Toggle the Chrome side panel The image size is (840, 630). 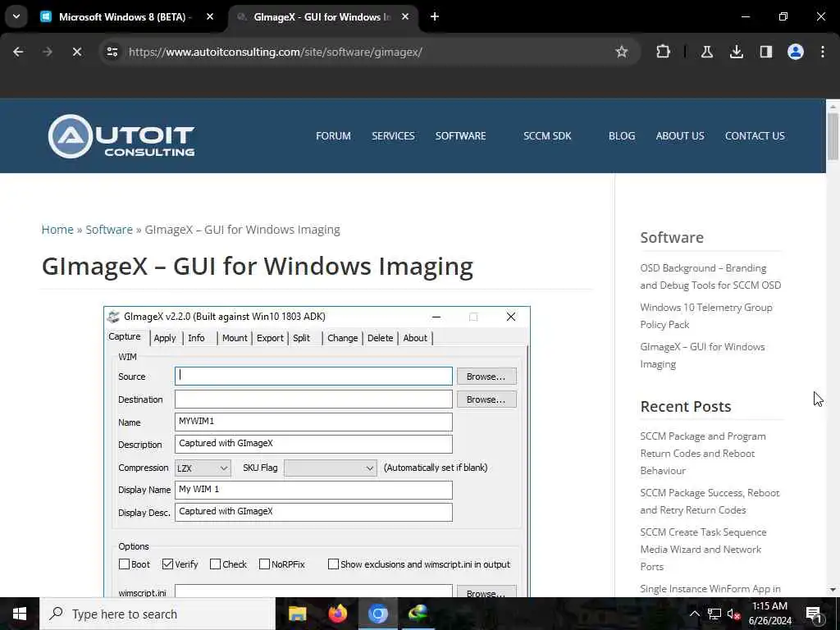pos(766,52)
